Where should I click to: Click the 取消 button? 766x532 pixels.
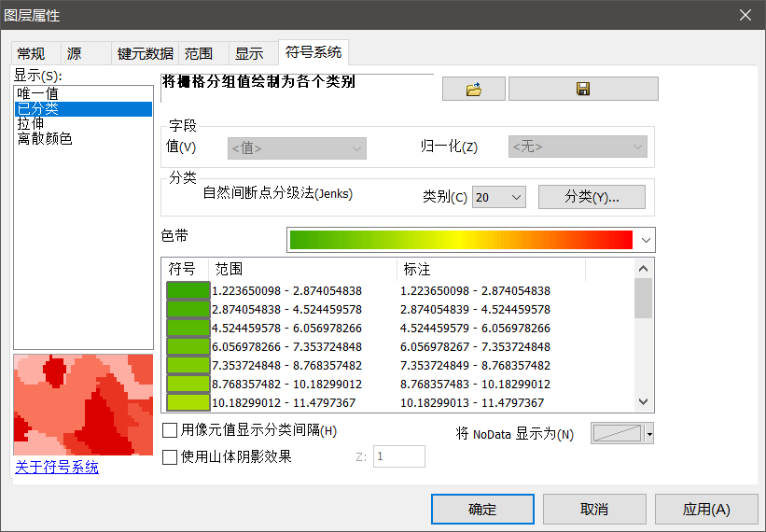(x=594, y=509)
